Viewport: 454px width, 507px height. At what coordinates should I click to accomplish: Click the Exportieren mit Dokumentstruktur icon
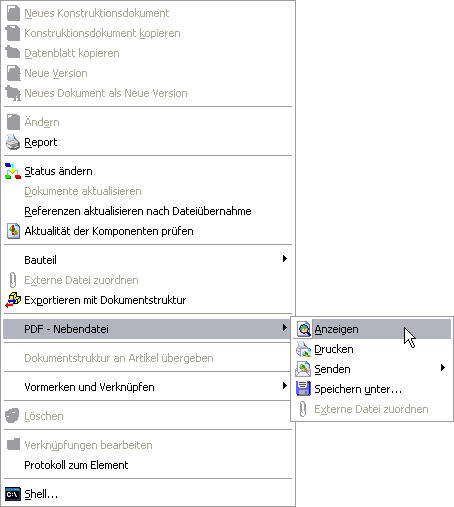point(13,300)
